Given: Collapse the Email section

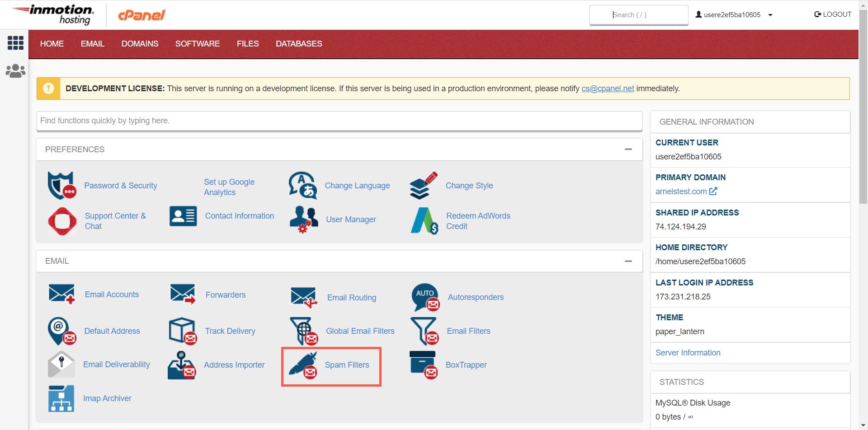Looking at the screenshot, I should 628,261.
